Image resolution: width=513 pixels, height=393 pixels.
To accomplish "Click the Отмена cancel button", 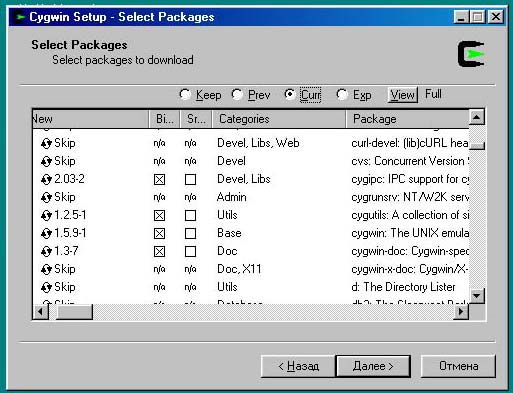I will click(x=458, y=366).
